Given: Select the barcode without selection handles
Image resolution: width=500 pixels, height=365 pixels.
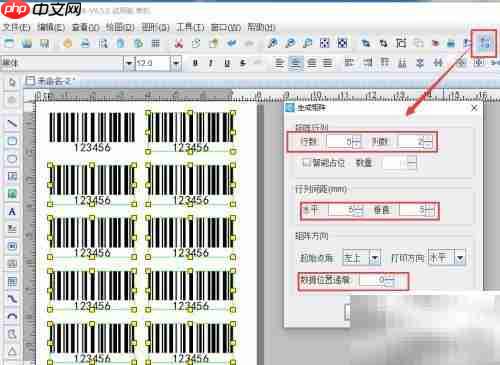Looking at the screenshot, I should [92, 132].
